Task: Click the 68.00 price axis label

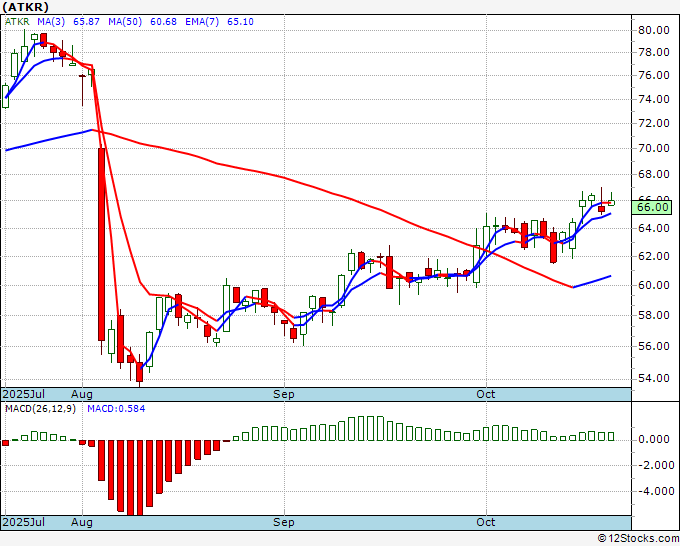Action: click(654, 174)
